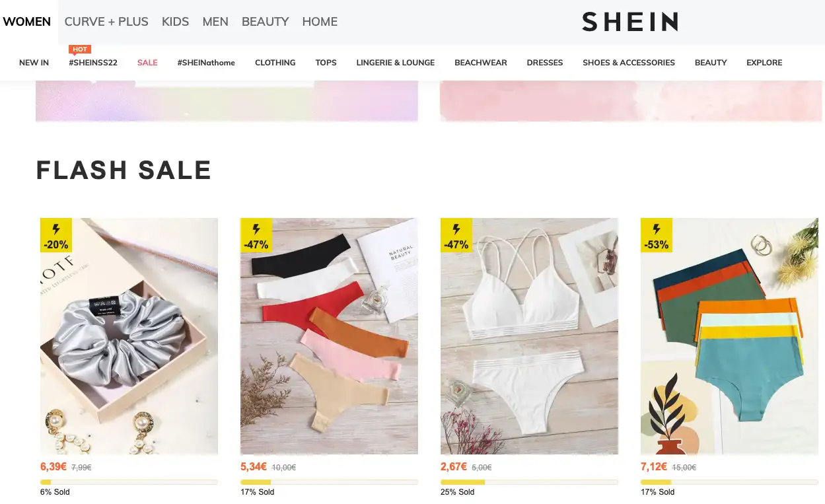Click the SHEIN logo

tap(629, 22)
